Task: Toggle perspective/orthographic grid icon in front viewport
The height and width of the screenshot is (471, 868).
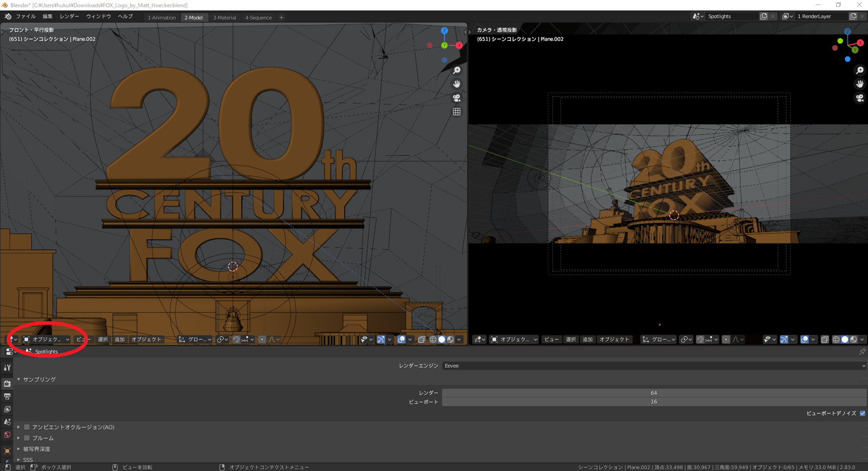Action: point(457,112)
